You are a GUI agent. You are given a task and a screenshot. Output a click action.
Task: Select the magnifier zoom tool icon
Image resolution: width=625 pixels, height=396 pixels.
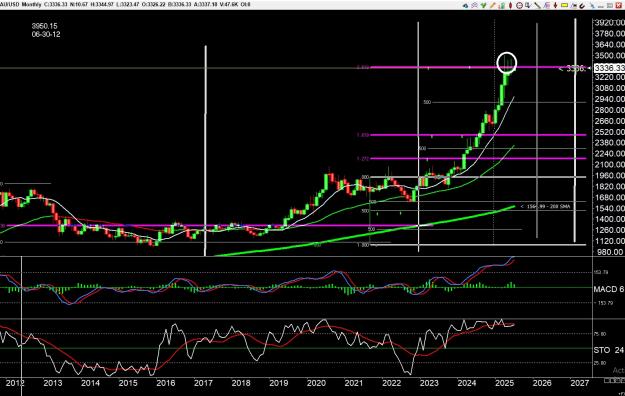point(528,5)
